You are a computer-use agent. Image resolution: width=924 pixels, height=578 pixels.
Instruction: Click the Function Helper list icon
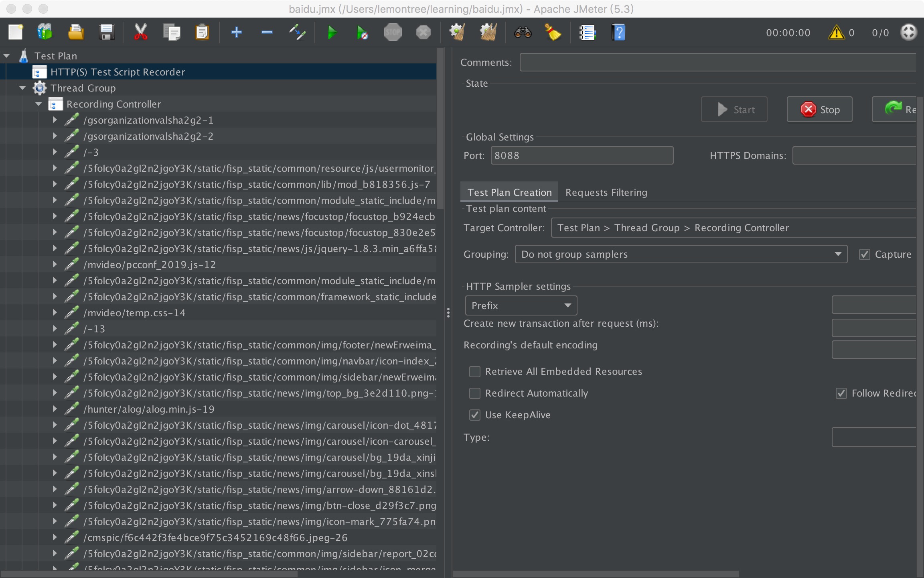[587, 33]
